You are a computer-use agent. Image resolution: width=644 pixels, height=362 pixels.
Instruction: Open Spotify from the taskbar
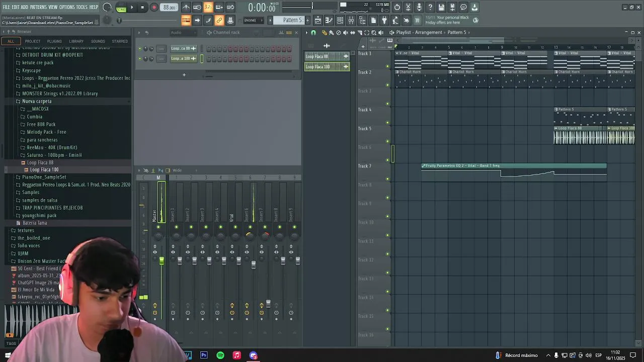coord(220,355)
